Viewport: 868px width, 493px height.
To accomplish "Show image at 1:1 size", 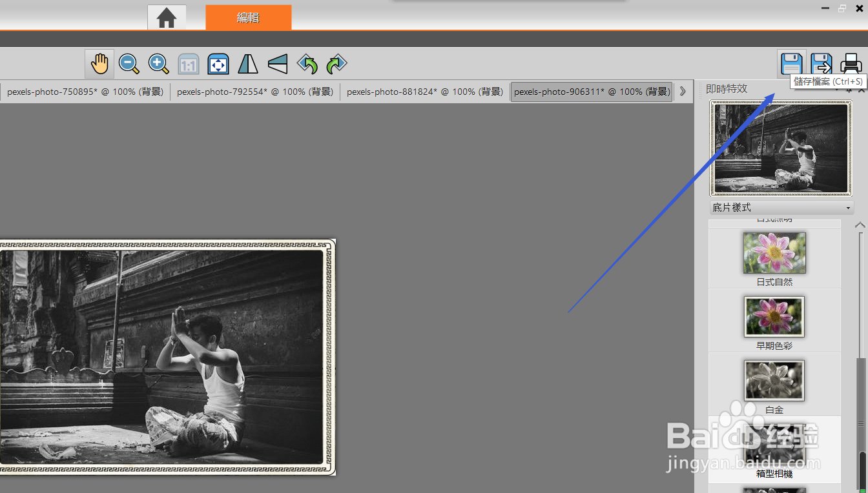I will tap(188, 65).
